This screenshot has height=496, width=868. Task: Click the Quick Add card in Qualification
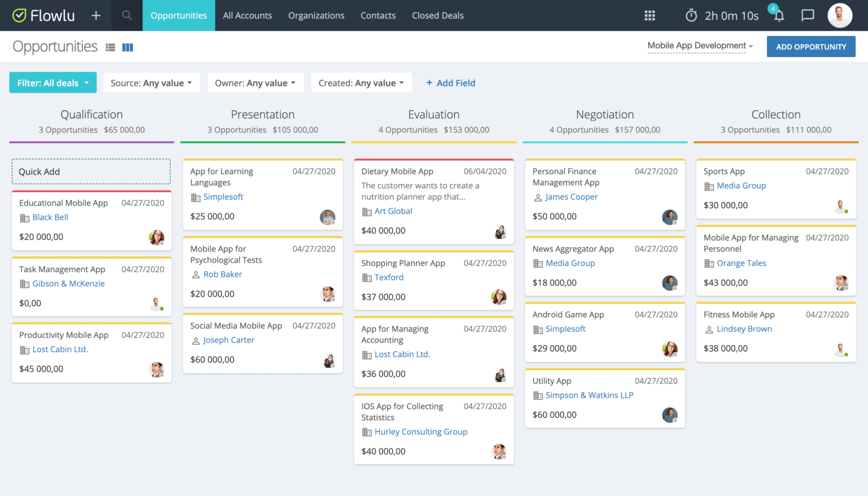(91, 171)
